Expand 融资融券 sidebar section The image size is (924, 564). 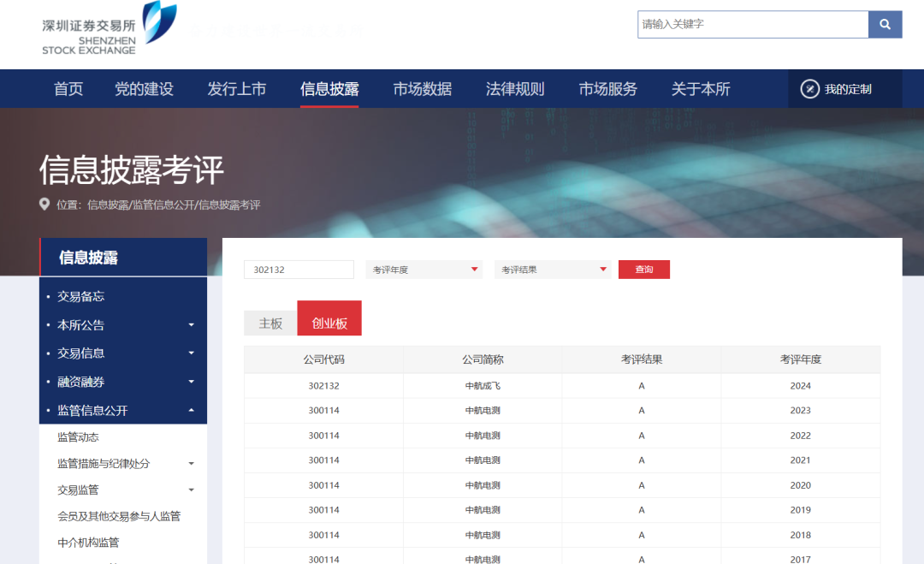tap(191, 382)
